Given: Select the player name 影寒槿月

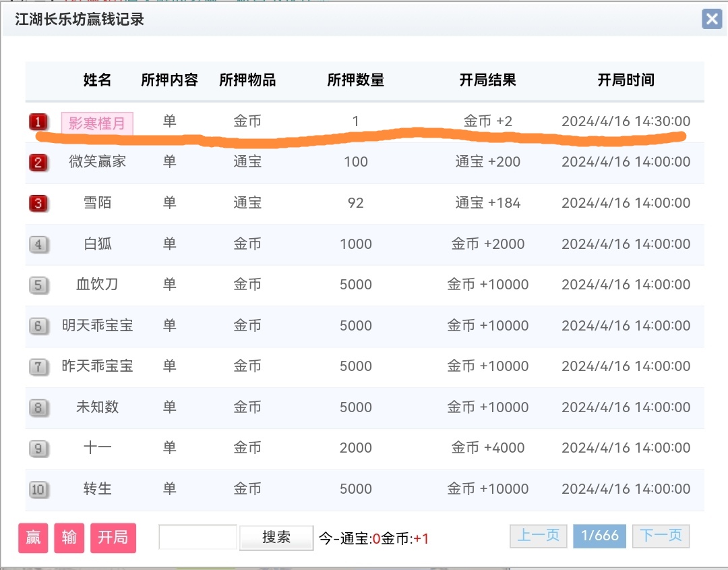Looking at the screenshot, I should 97,123.
